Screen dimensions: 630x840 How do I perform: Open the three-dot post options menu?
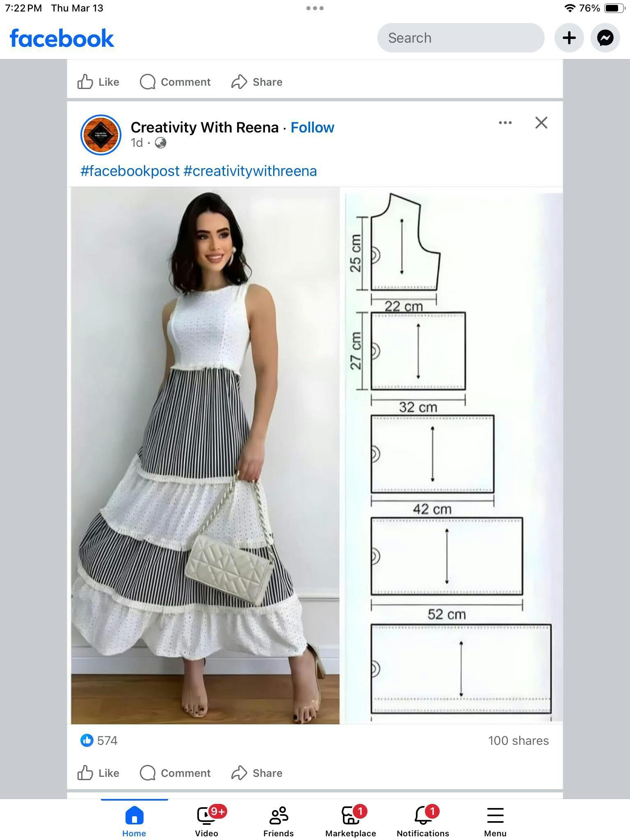click(x=505, y=123)
